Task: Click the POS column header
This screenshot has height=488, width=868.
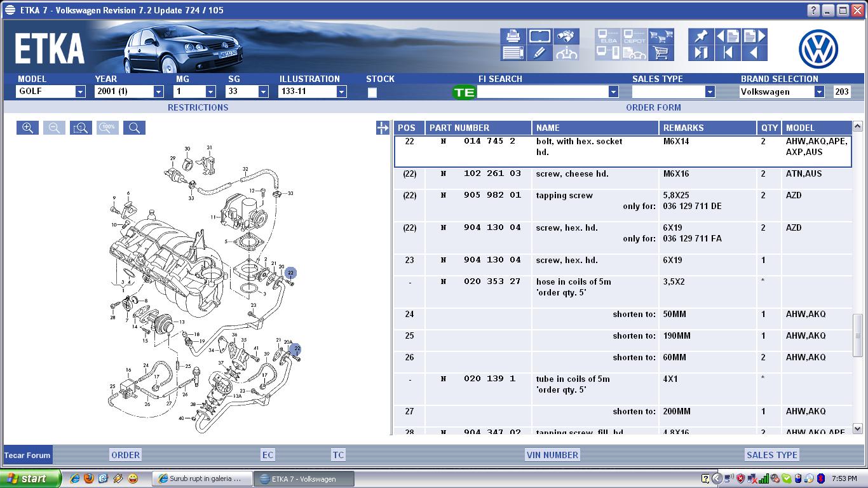Action: click(409, 128)
